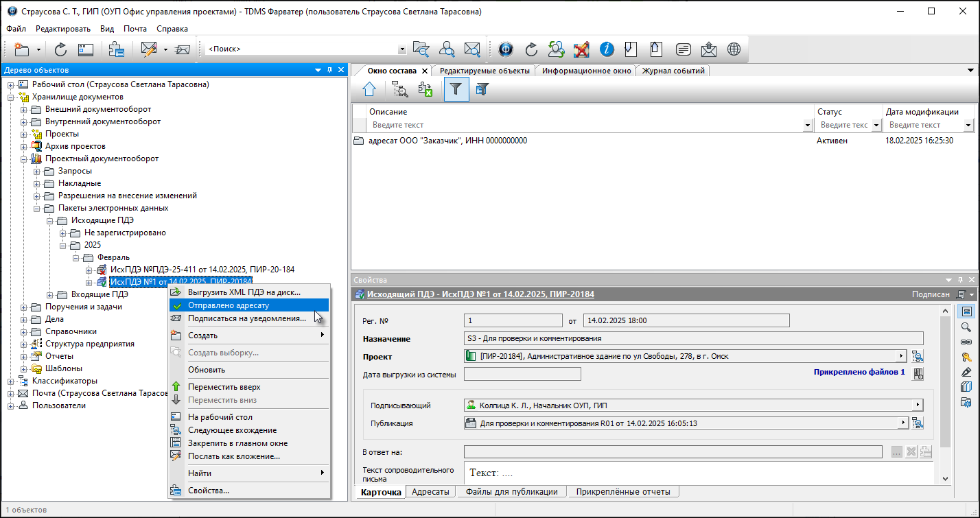Open the Поиск combobox dropdown arrow
Viewport: 980px width, 518px height.
pyautogui.click(x=401, y=49)
